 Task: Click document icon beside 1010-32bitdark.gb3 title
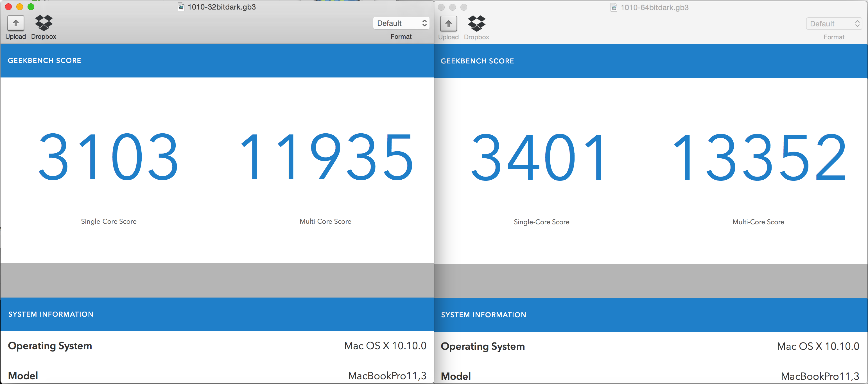click(181, 7)
